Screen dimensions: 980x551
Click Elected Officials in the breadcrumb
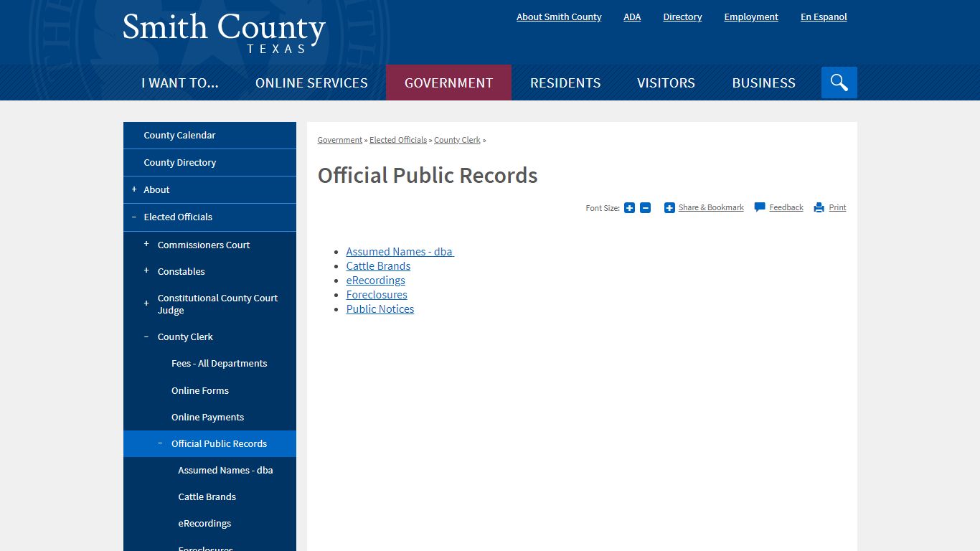(398, 140)
